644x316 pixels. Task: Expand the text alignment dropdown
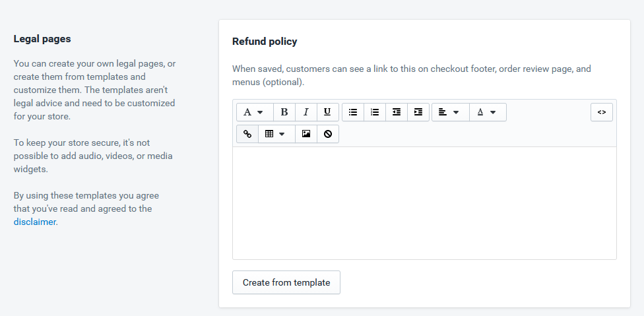point(451,112)
